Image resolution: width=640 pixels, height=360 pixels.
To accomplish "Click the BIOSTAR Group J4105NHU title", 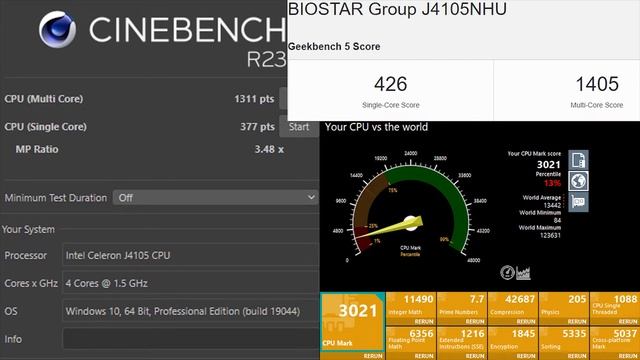I will [x=397, y=9].
